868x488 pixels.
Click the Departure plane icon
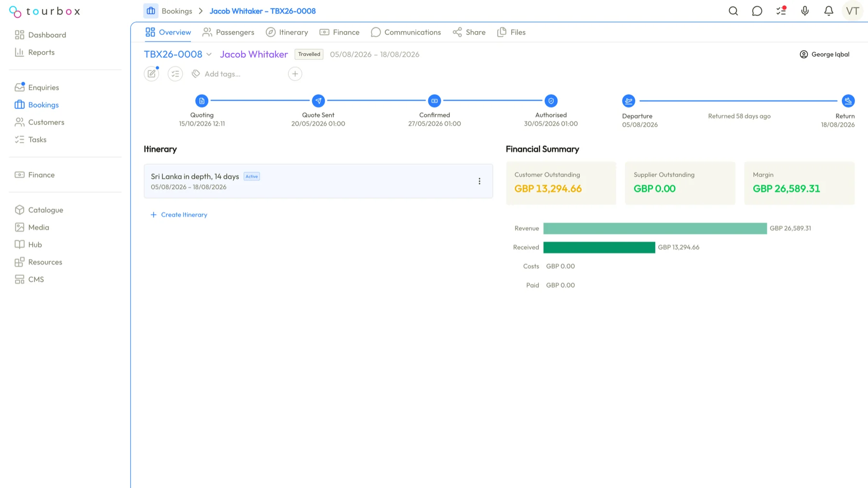coord(628,101)
